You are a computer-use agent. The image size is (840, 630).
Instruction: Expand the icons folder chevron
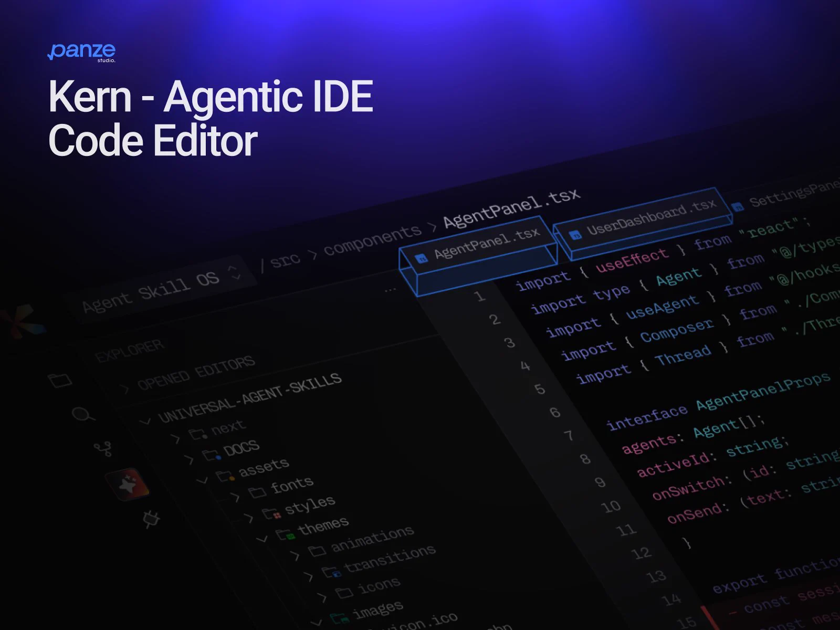coord(322,597)
